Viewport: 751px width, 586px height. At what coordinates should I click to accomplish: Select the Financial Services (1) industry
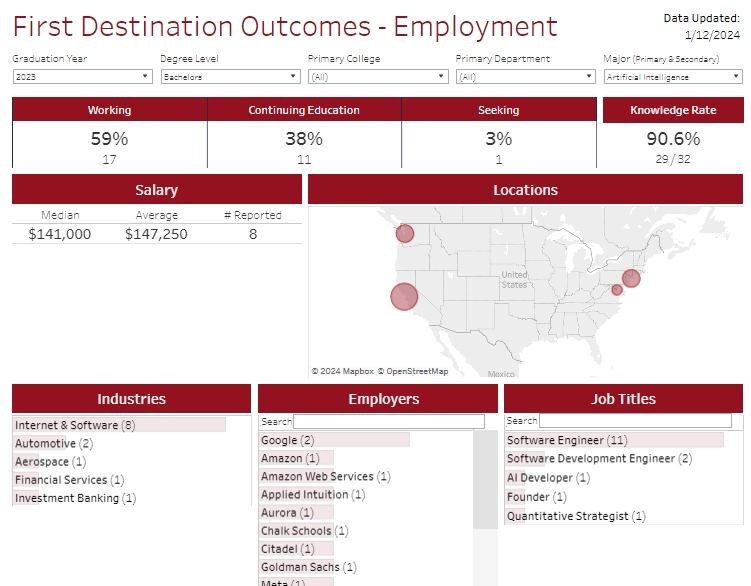[69, 480]
